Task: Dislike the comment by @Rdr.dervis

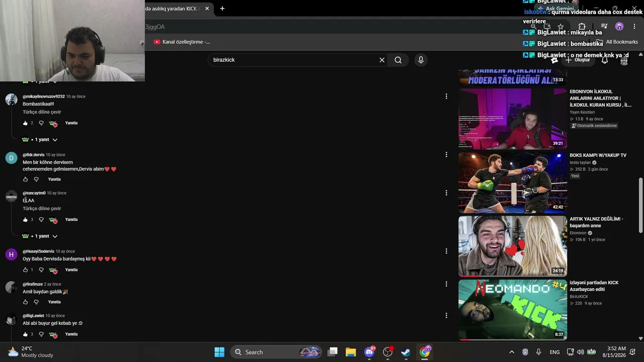Action: (36, 179)
